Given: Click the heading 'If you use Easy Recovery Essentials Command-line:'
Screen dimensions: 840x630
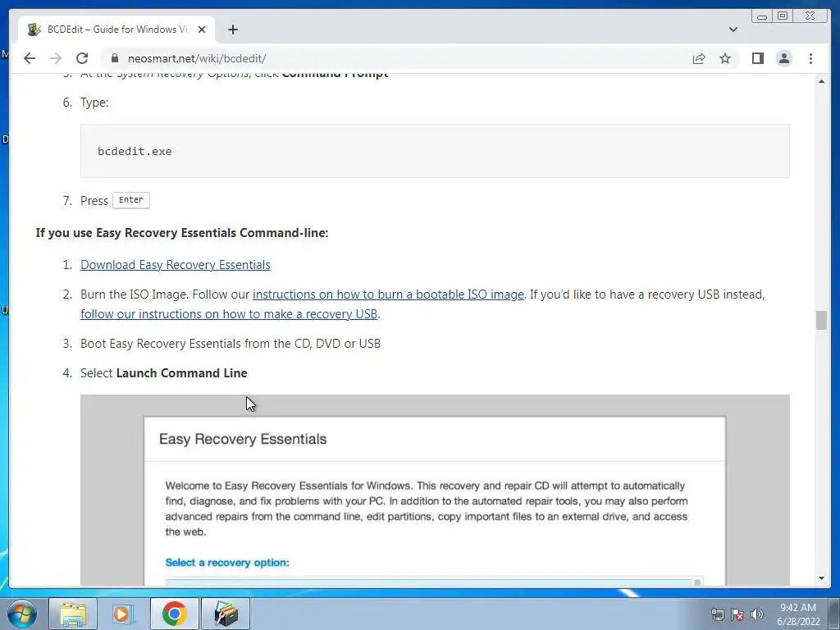Looking at the screenshot, I should [182, 233].
